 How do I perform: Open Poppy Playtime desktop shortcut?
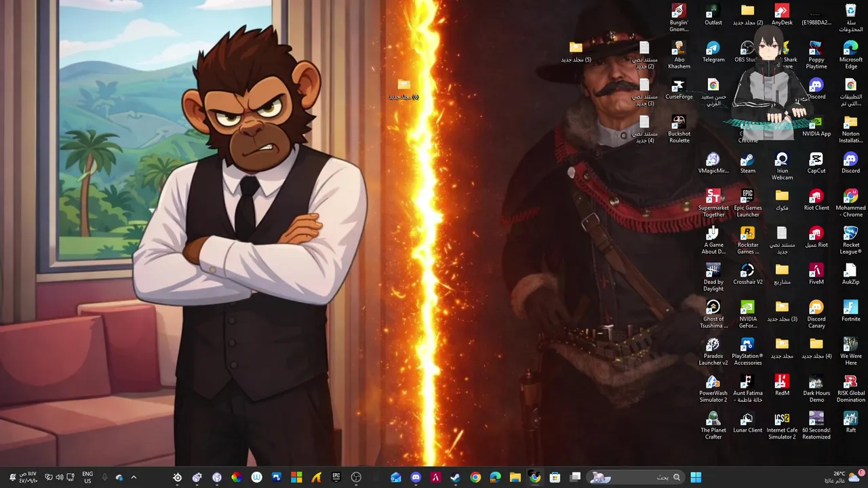point(816,55)
